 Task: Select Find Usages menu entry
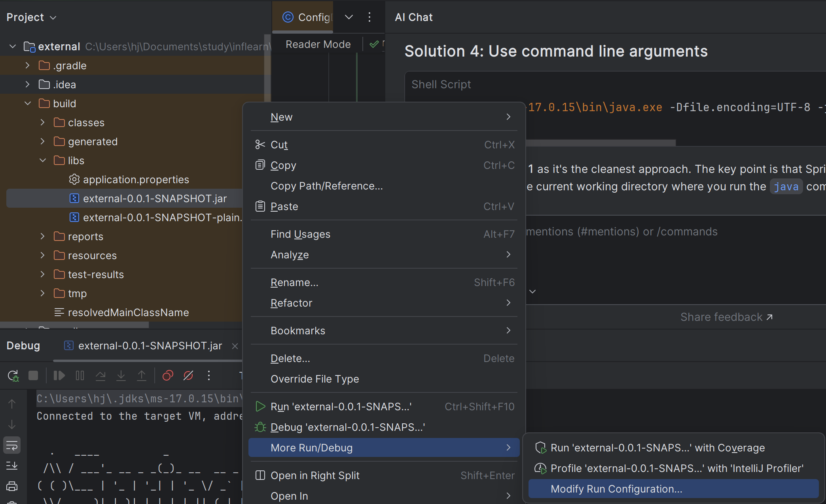384,234
